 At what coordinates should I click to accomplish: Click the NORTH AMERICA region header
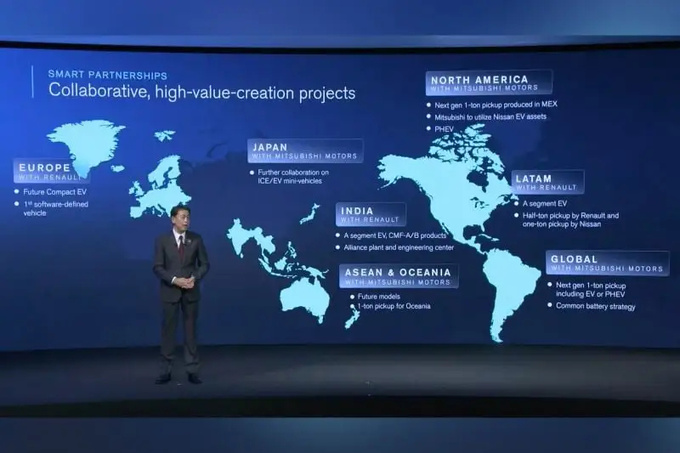[489, 81]
